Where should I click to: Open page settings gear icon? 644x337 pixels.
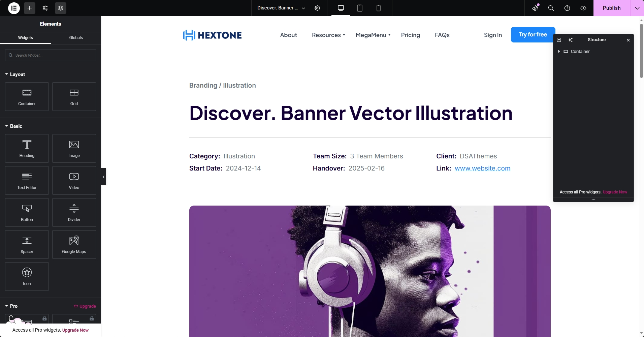coord(317,8)
